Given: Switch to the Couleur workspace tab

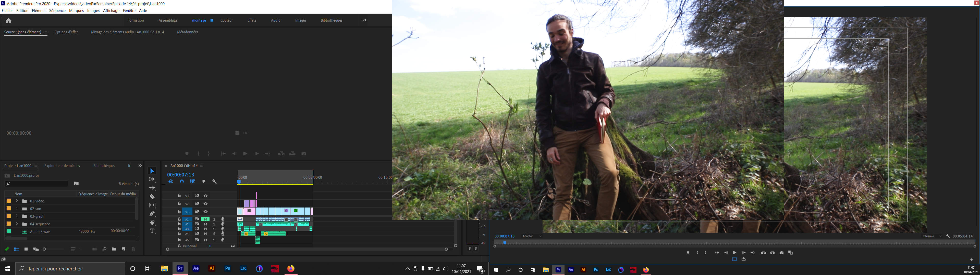Looking at the screenshot, I should point(226,21).
